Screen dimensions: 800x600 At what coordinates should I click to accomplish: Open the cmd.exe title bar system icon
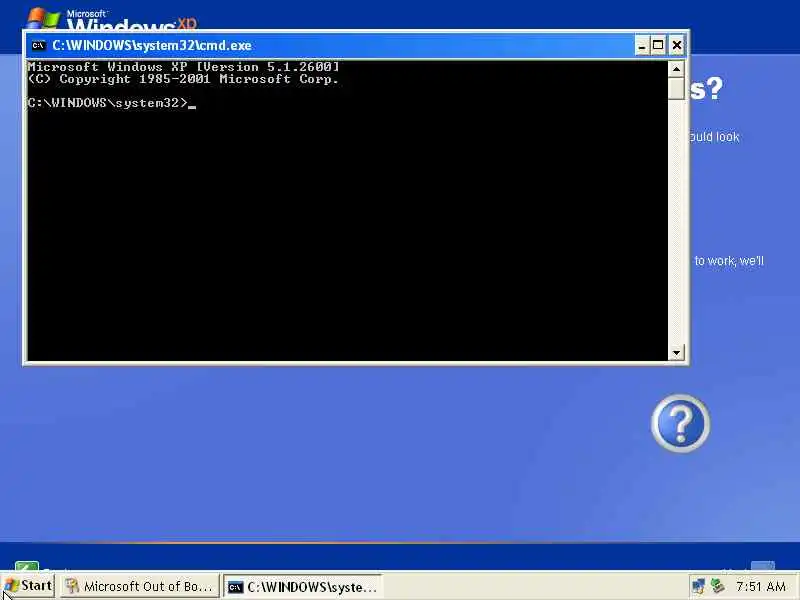38,45
